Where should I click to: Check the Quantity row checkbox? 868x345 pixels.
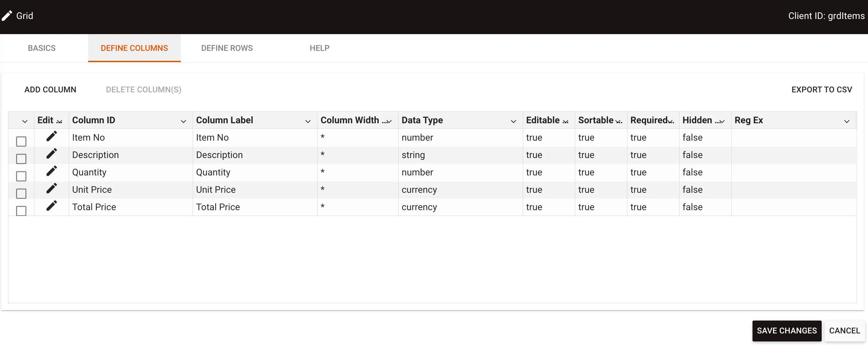click(21, 176)
